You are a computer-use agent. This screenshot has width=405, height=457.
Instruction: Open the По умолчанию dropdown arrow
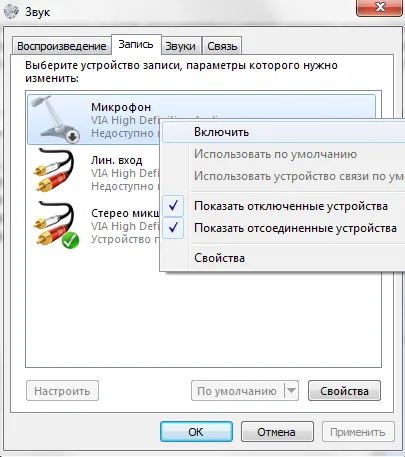pyautogui.click(x=291, y=390)
